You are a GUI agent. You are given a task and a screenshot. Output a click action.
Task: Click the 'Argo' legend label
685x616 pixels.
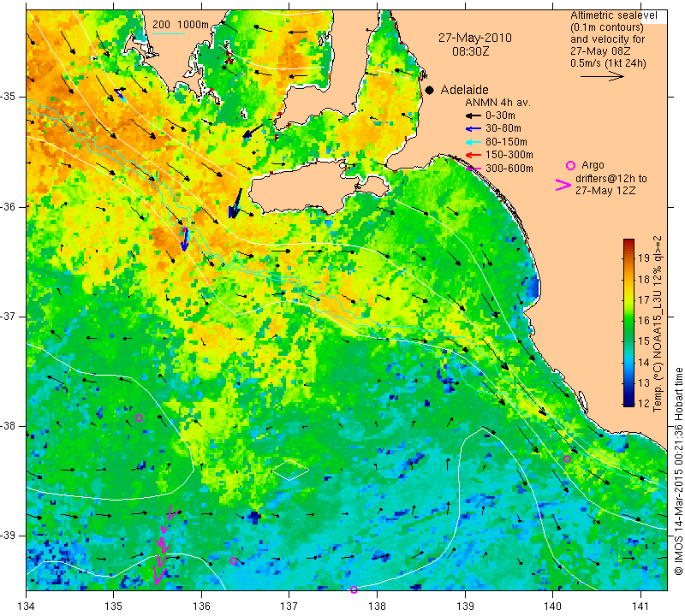tap(593, 165)
